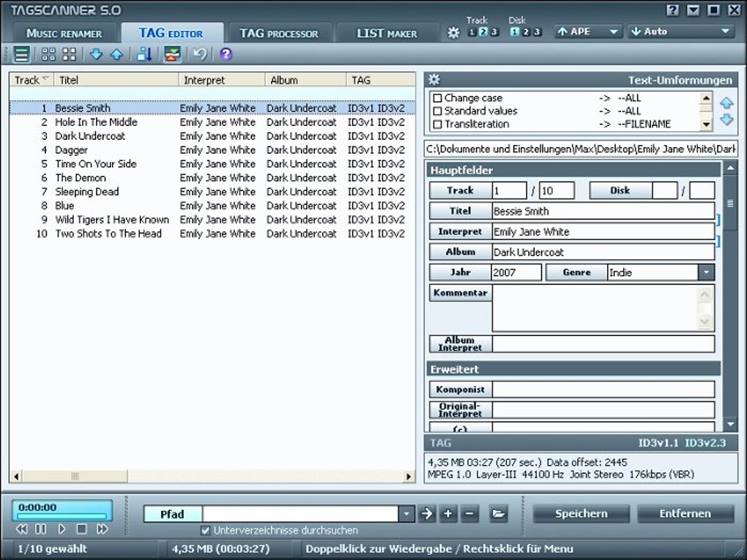This screenshot has height=560, width=747.
Task: Click the purple help question mark icon
Action: [x=226, y=54]
